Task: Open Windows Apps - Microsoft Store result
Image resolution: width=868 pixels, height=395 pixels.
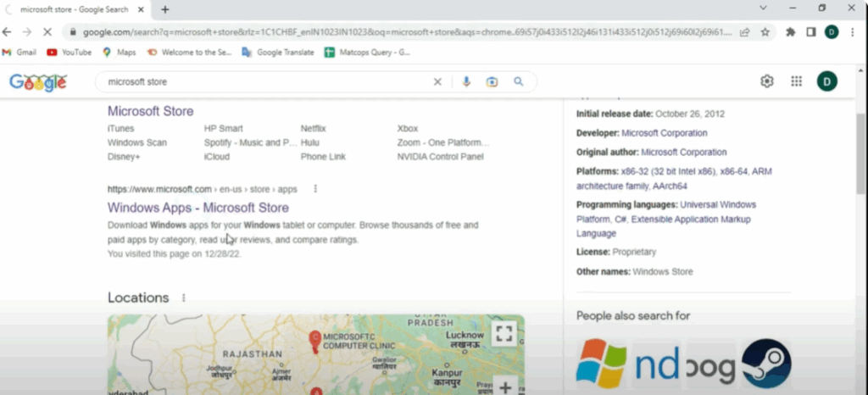Action: [x=198, y=208]
